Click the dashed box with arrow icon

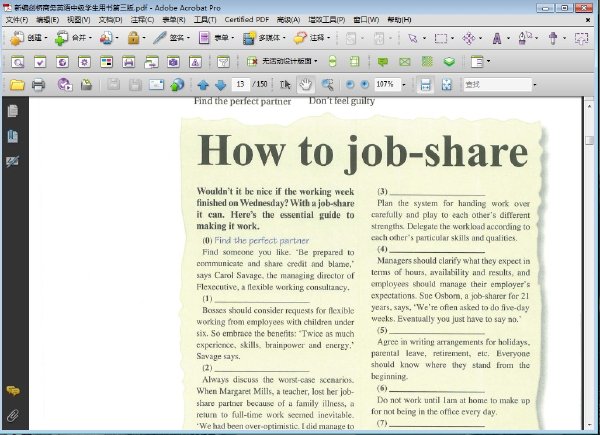coord(581,38)
